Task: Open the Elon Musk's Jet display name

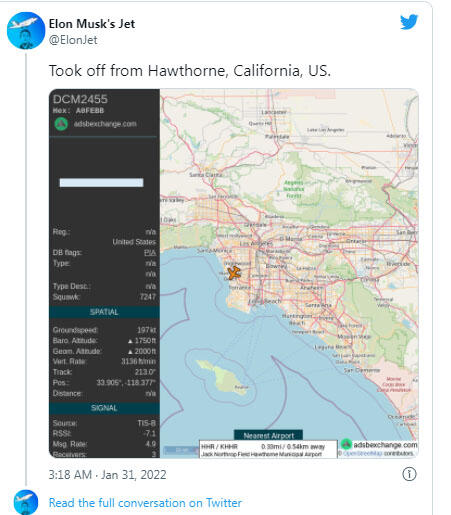Action: 92,24
